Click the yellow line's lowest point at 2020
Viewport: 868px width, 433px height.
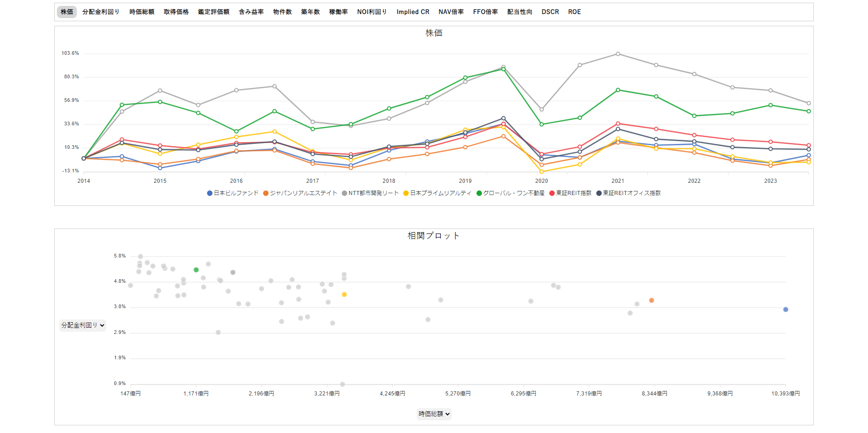542,171
